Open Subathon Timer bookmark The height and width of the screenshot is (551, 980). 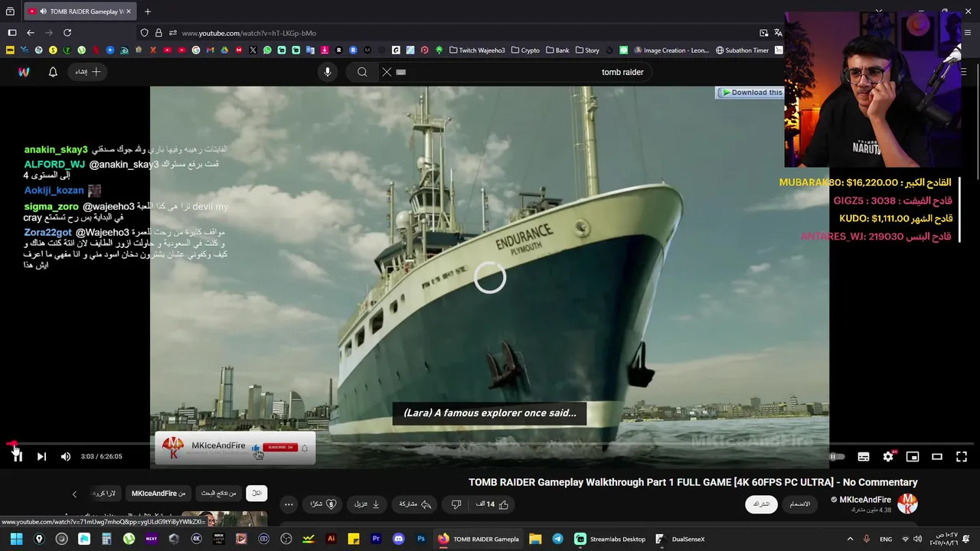(742, 51)
